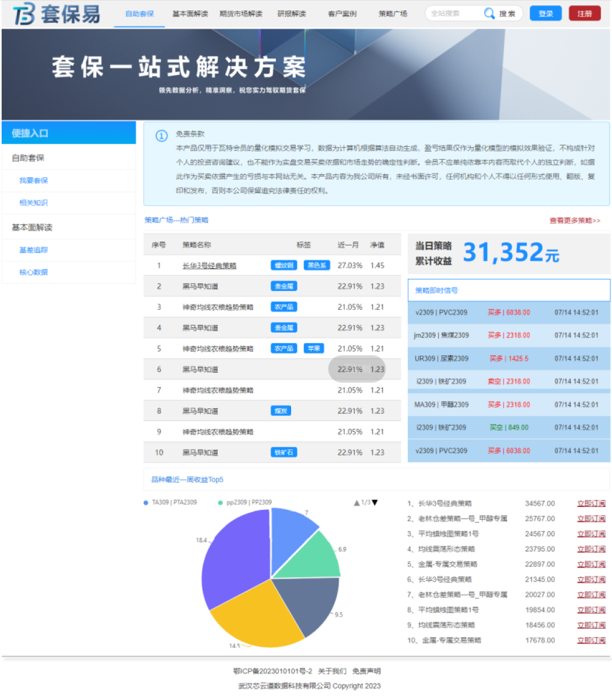Image resolution: width=612 pixels, height=700 pixels.
Task: Toggle the TA309 | PTA2309 legend item
Action: pyautogui.click(x=170, y=502)
